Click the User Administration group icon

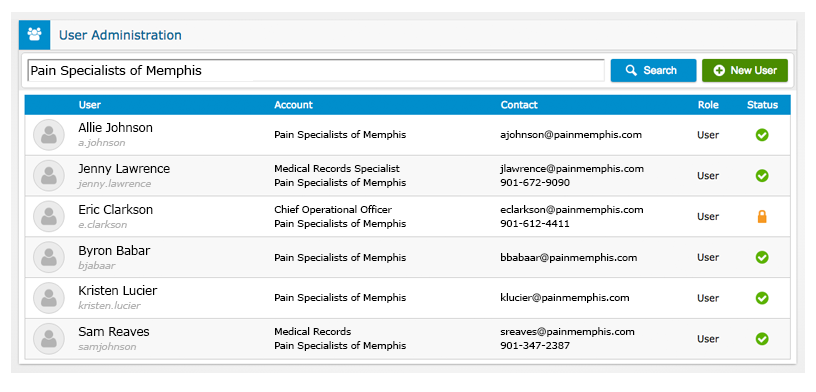pos(34,35)
